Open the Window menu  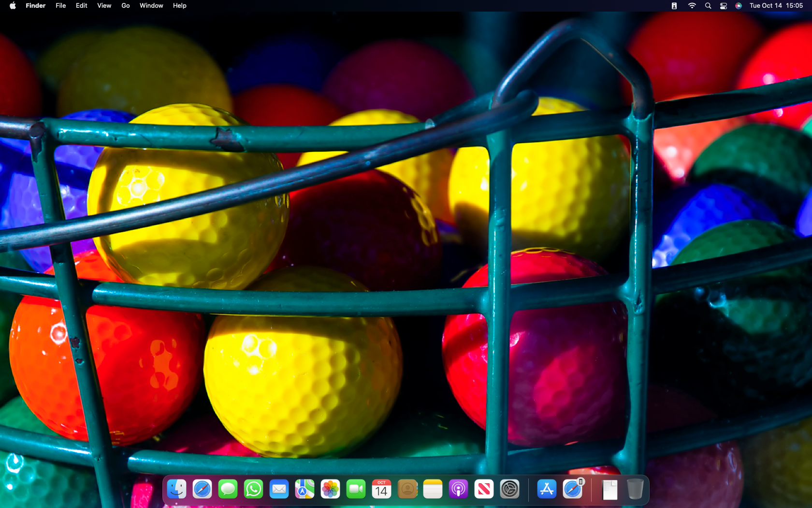coord(151,5)
